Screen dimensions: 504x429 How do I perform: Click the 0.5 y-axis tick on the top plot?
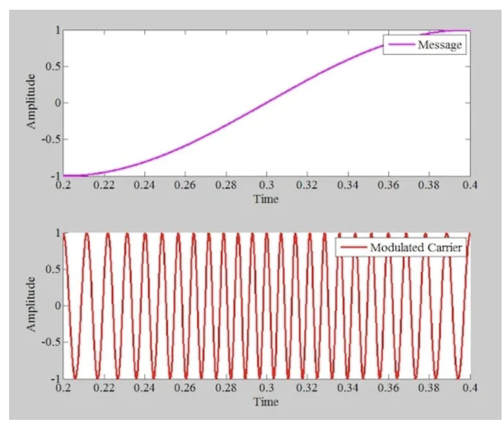(53, 67)
